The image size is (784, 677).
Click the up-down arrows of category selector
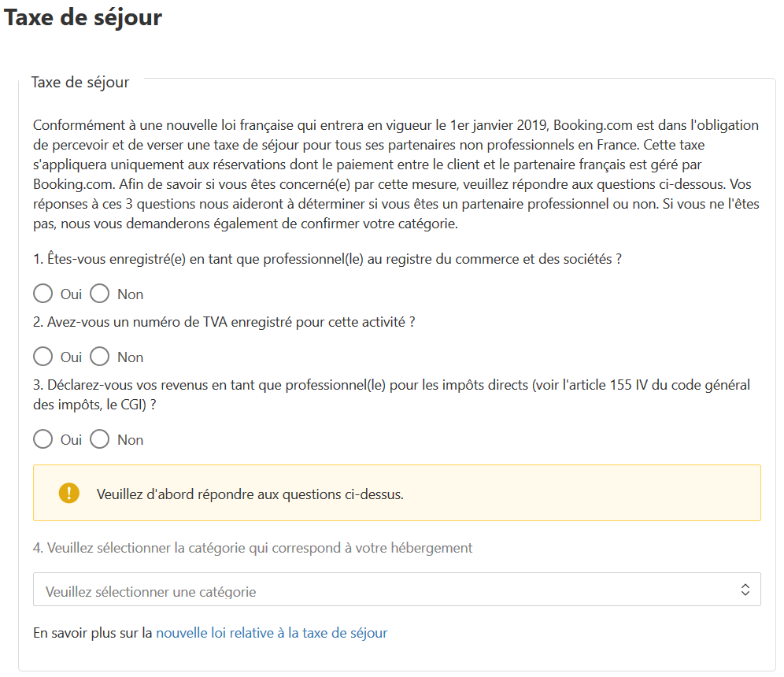click(745, 590)
